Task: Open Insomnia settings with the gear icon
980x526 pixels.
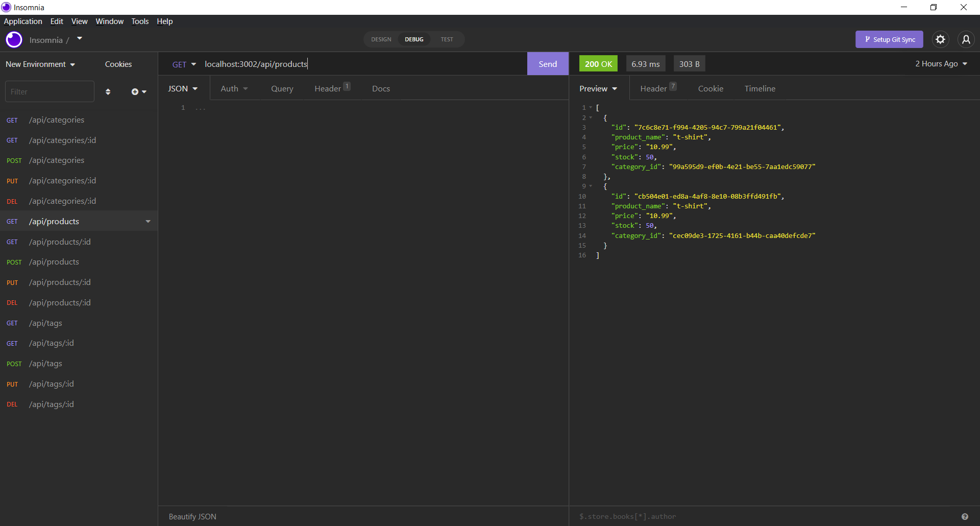Action: tap(941, 39)
